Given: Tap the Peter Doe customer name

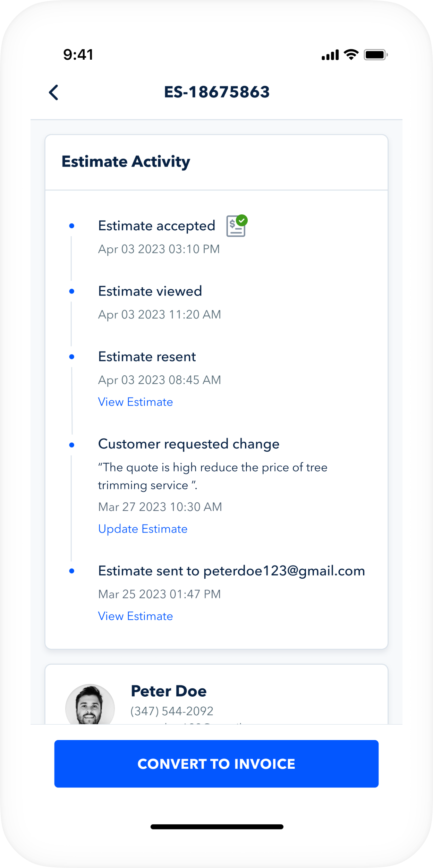Looking at the screenshot, I should click(169, 691).
